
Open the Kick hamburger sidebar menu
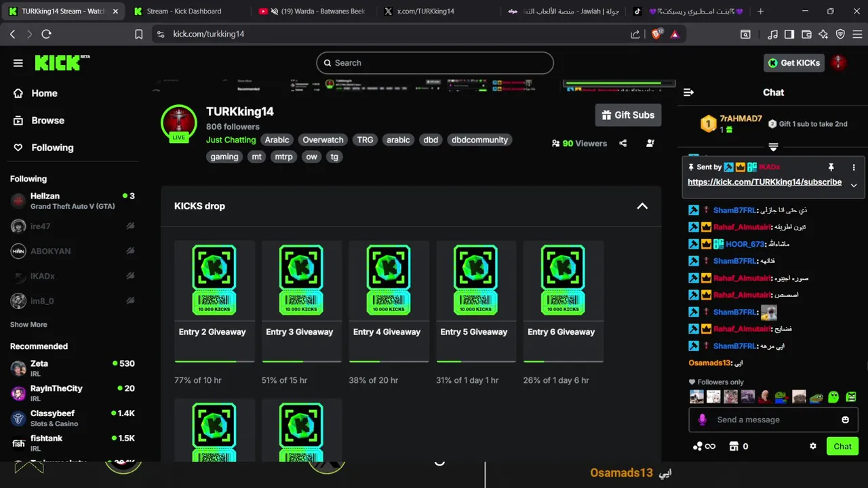(x=18, y=63)
